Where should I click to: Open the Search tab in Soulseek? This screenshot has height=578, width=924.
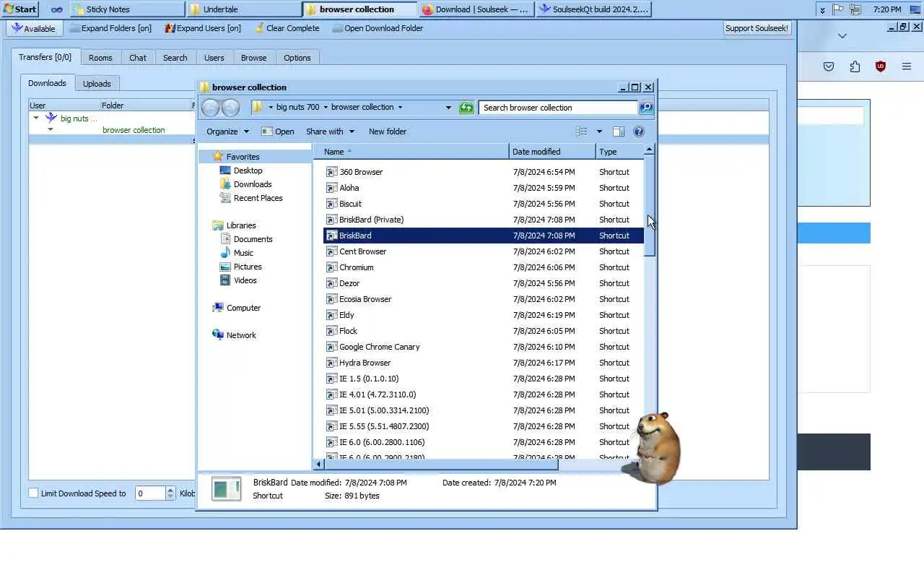point(175,58)
